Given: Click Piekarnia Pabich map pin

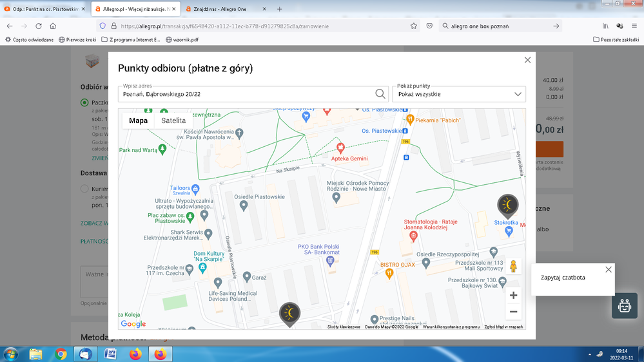Looking at the screenshot, I should click(x=410, y=120).
